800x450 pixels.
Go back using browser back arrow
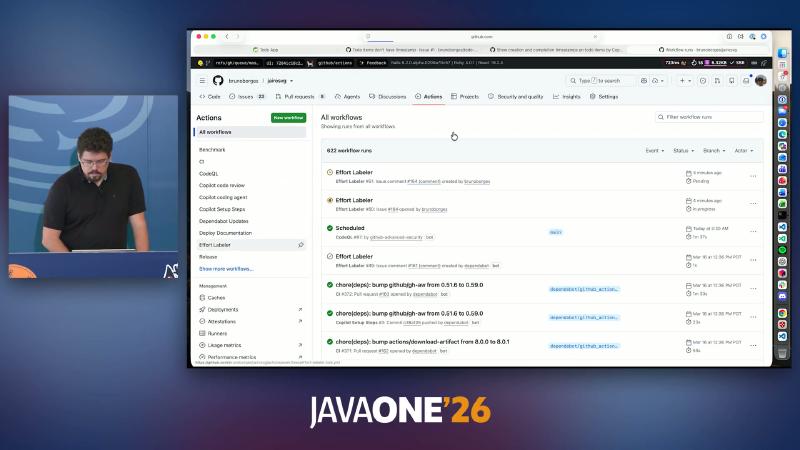227,37
